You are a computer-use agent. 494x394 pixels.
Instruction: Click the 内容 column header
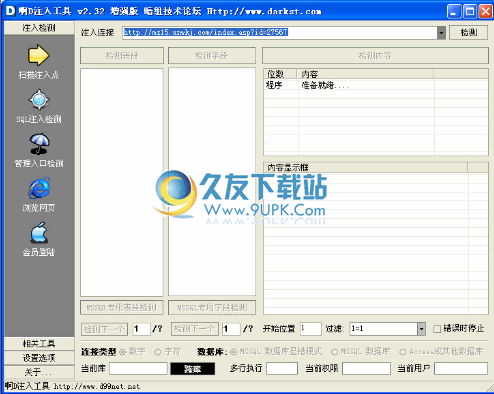[365, 74]
